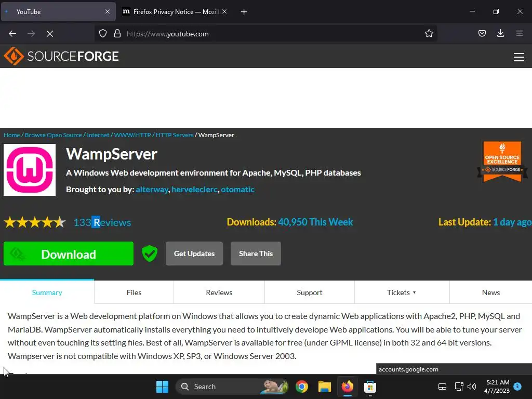The width and height of the screenshot is (532, 399).
Task: Click the green Download button
Action: [x=69, y=254]
